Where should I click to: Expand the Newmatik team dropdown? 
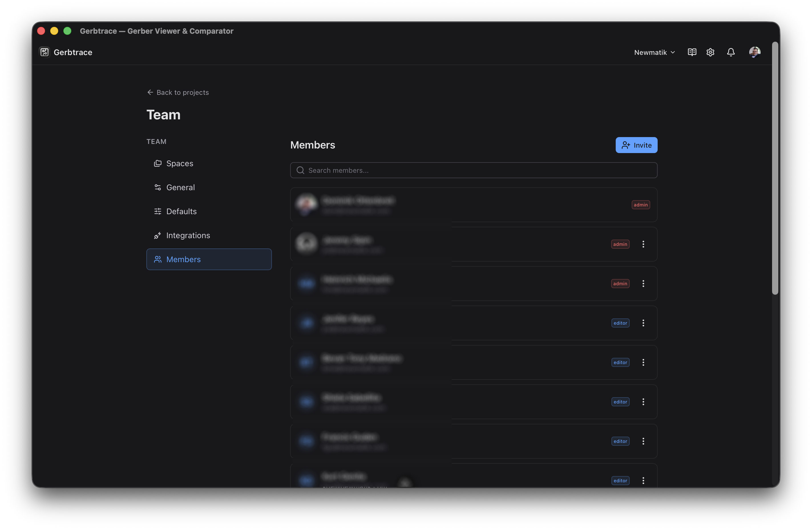click(655, 52)
